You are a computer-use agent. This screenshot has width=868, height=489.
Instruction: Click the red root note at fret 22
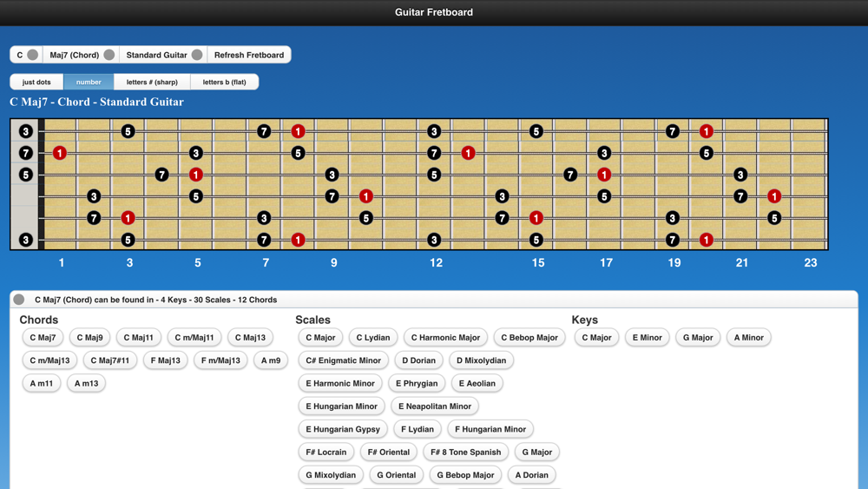[774, 196]
